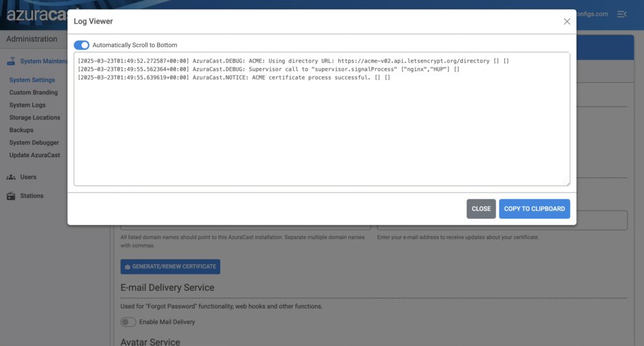This screenshot has width=644, height=346.
Task: Open the top-right hamburger menu icon
Action: point(622,14)
